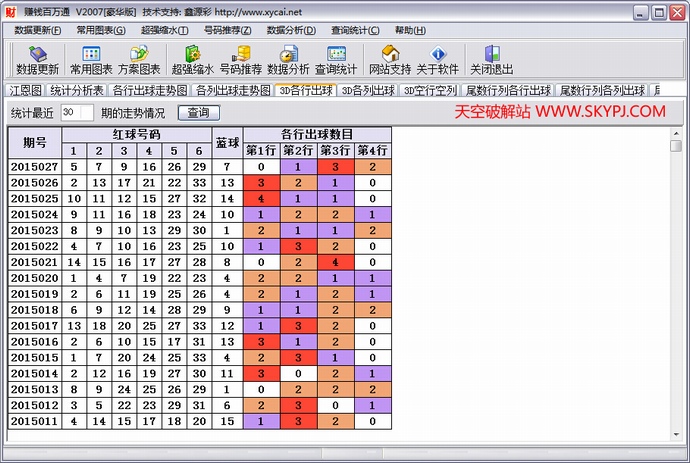
Task: Click the 方案图表 toolbar icon
Action: 139,60
